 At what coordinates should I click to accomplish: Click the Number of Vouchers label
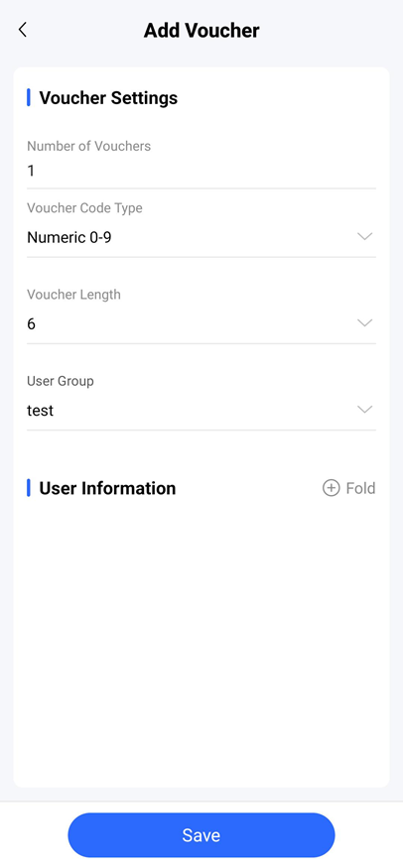tap(89, 146)
